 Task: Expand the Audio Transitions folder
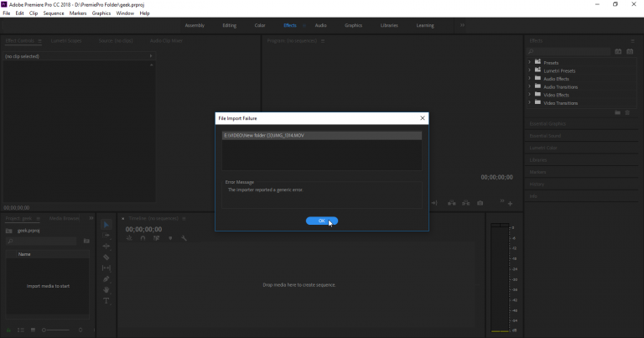pos(529,86)
